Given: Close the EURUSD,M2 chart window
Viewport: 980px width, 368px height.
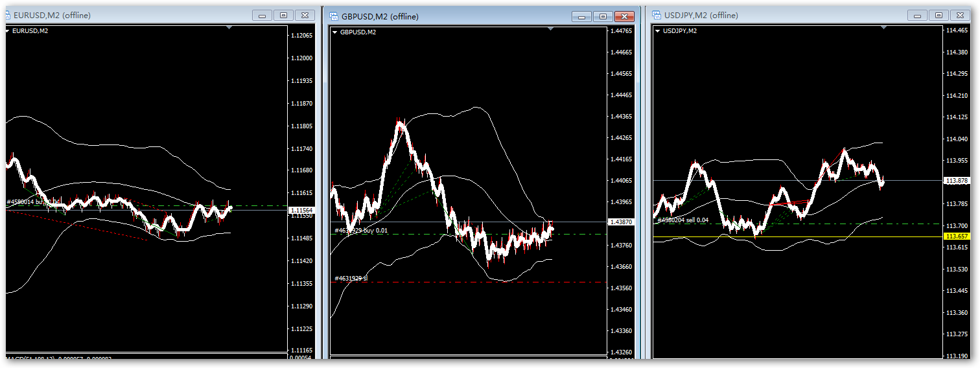Looking at the screenshot, I should click(x=305, y=15).
